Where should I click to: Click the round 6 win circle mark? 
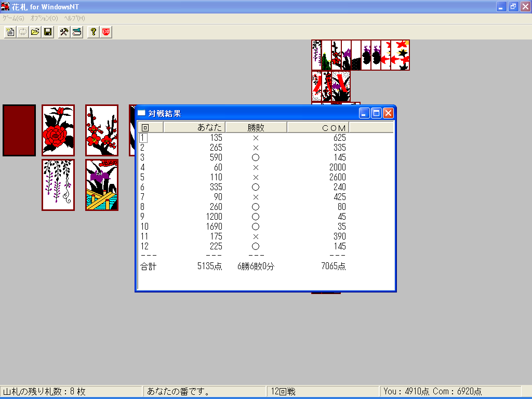(256, 187)
